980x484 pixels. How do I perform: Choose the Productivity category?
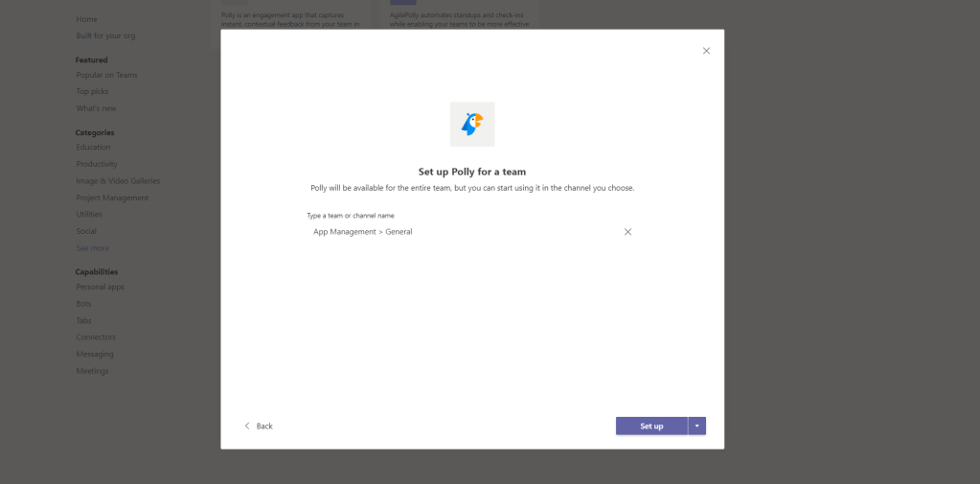97,164
